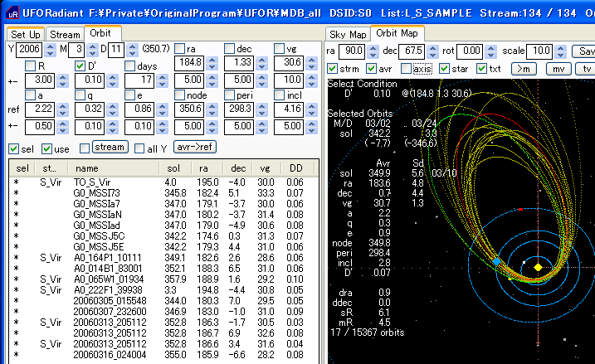Click the UFORadiant app icon in title bar
The image size is (595, 364).
[10, 12]
